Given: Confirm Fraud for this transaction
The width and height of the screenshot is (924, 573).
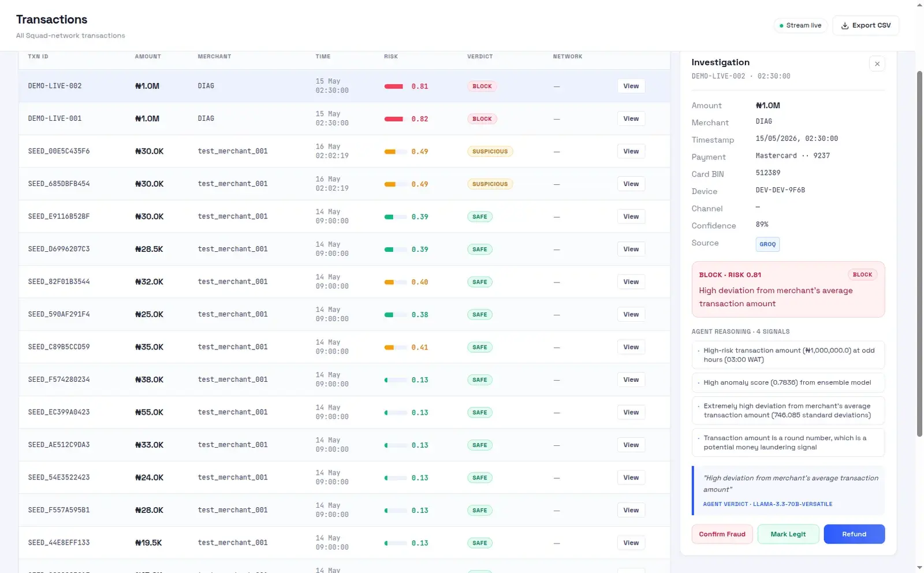Looking at the screenshot, I should pos(722,534).
